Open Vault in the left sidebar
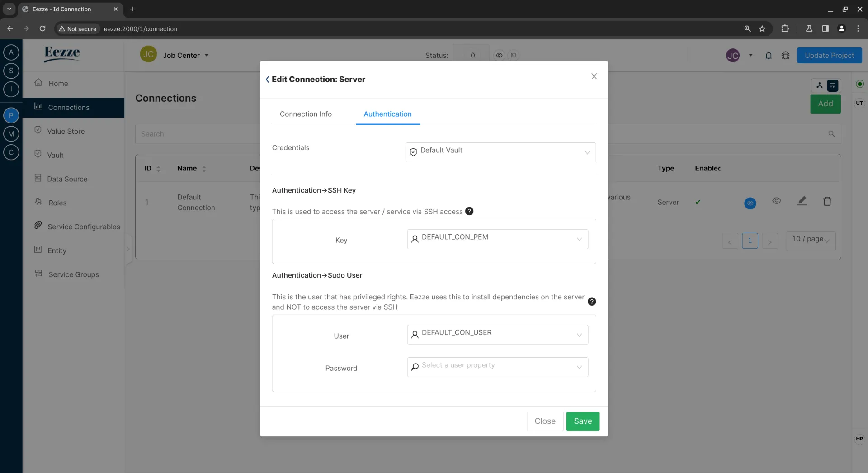 [x=55, y=155]
